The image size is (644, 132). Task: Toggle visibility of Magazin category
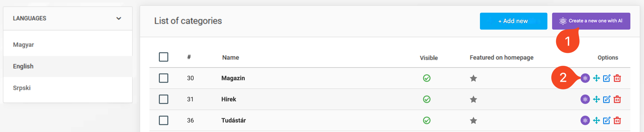[x=427, y=78]
